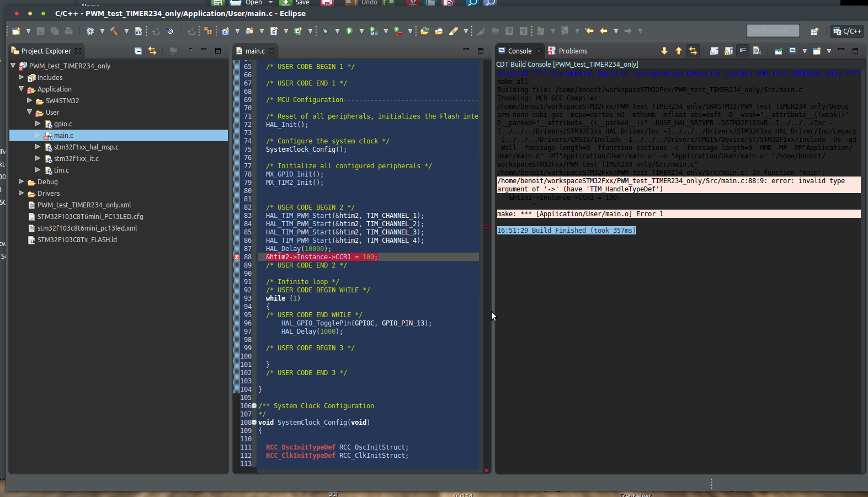Select PWM_test_TIMER234_only.xml file
This screenshot has width=868, height=497.
click(x=84, y=205)
